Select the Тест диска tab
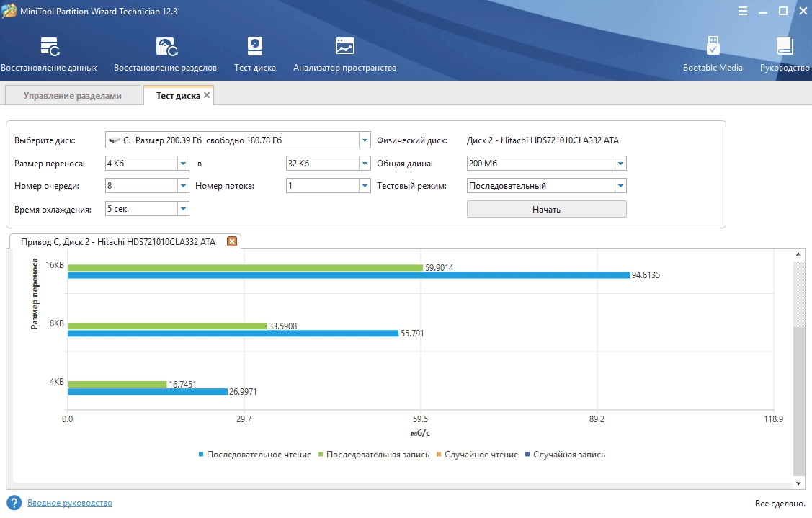812x518 pixels. [178, 95]
